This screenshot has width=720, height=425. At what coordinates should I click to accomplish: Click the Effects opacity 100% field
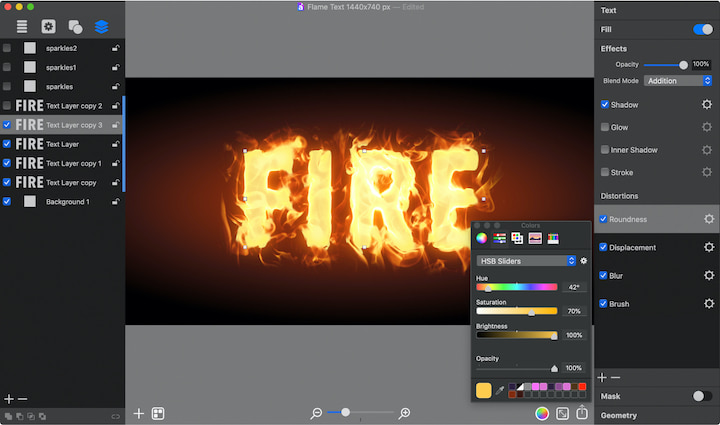[701, 64]
